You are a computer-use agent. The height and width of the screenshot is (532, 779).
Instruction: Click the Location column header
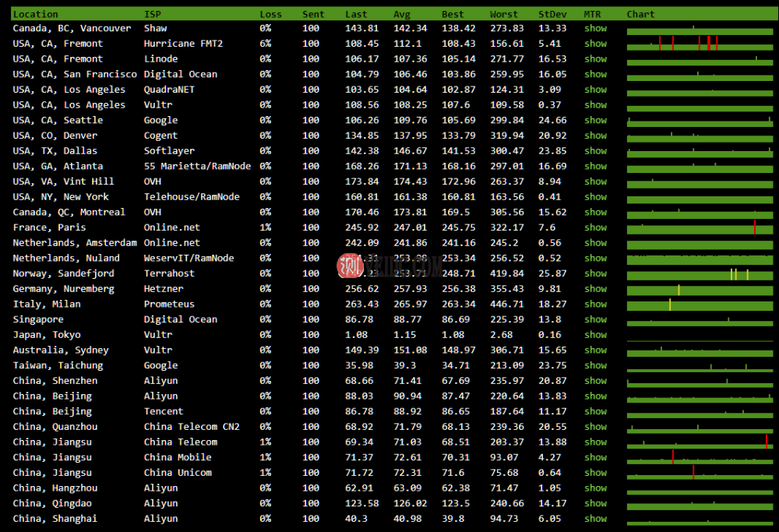tap(35, 13)
